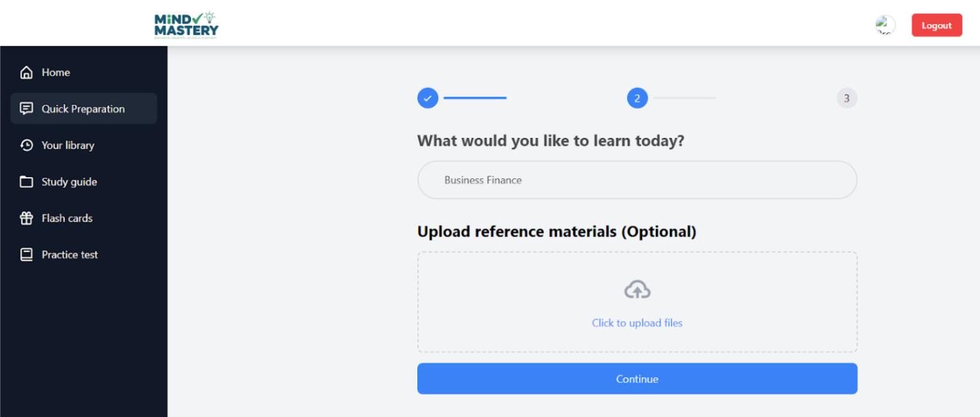
Task: Click step 2 in the progress stepper
Action: click(637, 98)
